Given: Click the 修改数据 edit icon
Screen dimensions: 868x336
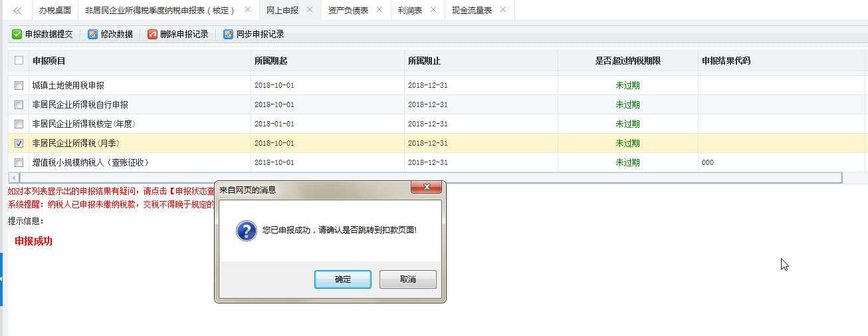Looking at the screenshot, I should (93, 34).
